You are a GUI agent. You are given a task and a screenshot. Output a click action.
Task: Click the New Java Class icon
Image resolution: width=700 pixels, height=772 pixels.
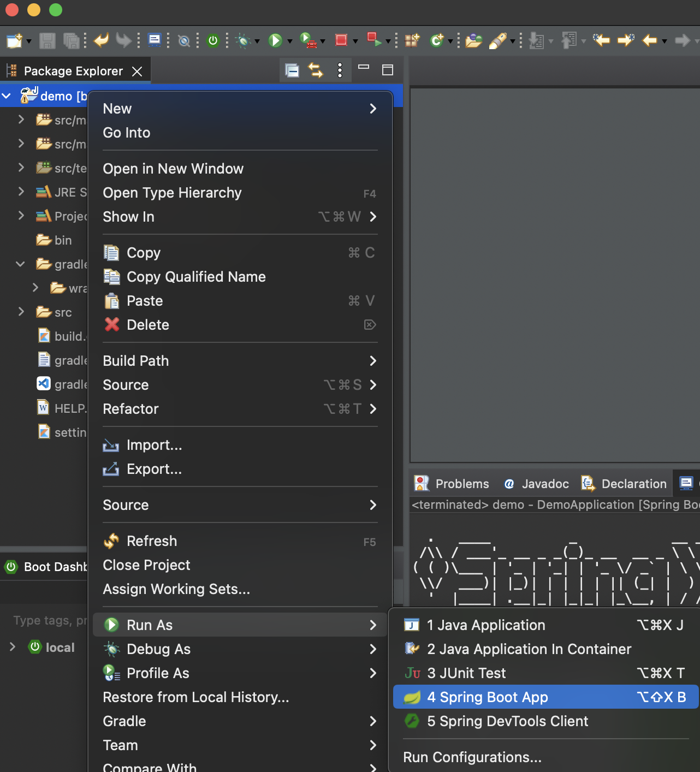pos(437,40)
